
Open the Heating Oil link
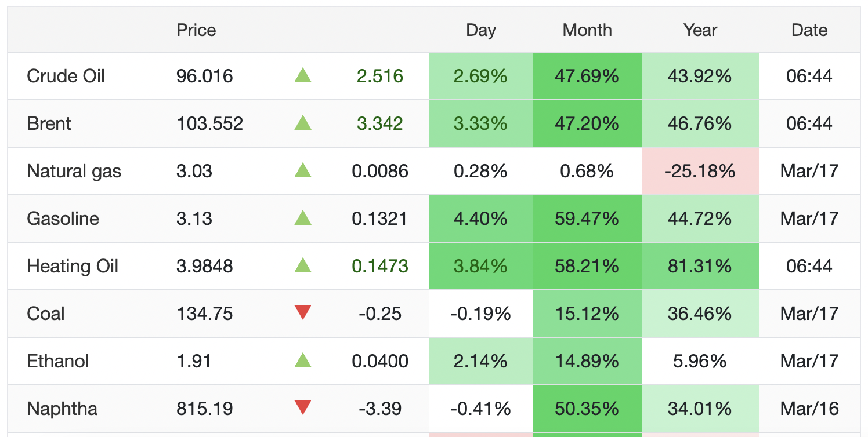click(x=73, y=266)
